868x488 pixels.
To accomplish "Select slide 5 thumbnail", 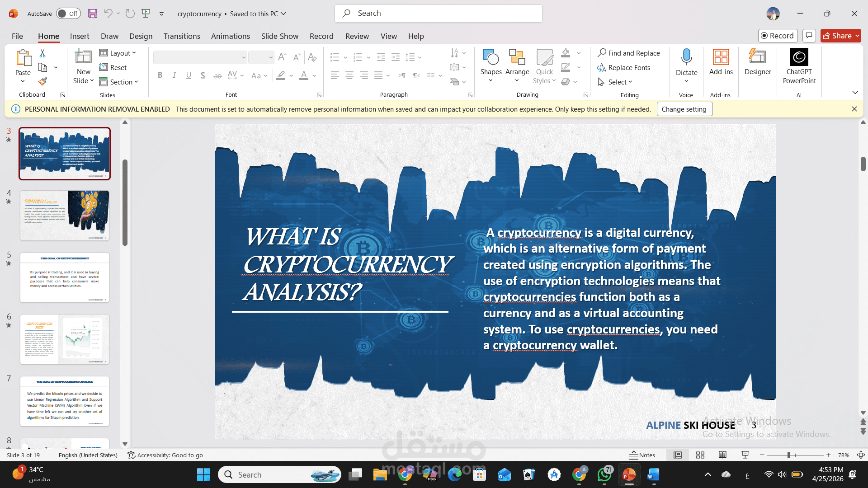I will (x=65, y=277).
